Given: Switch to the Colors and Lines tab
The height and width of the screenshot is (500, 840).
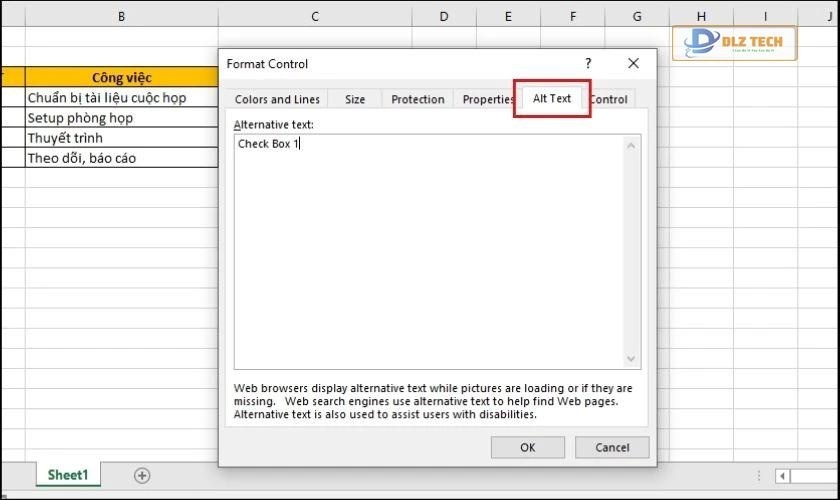Looking at the screenshot, I should (277, 99).
